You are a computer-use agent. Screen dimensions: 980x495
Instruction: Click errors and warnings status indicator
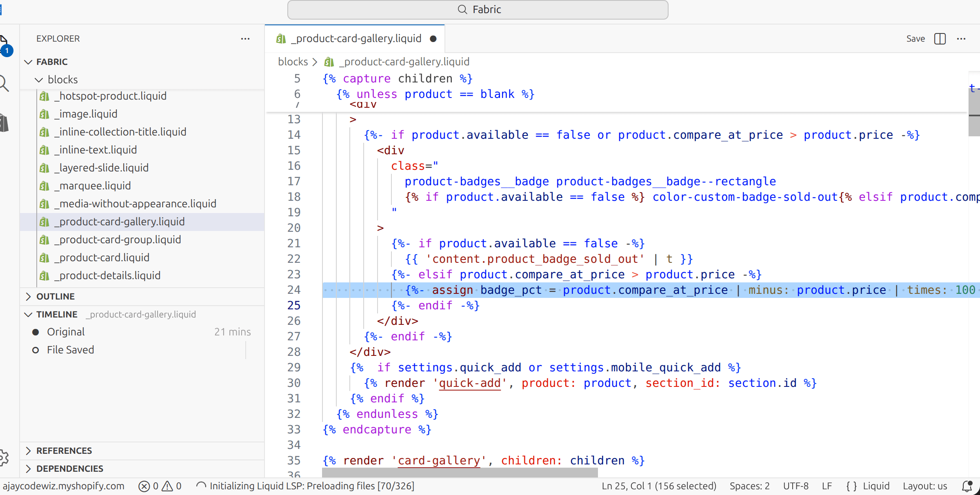coord(160,486)
